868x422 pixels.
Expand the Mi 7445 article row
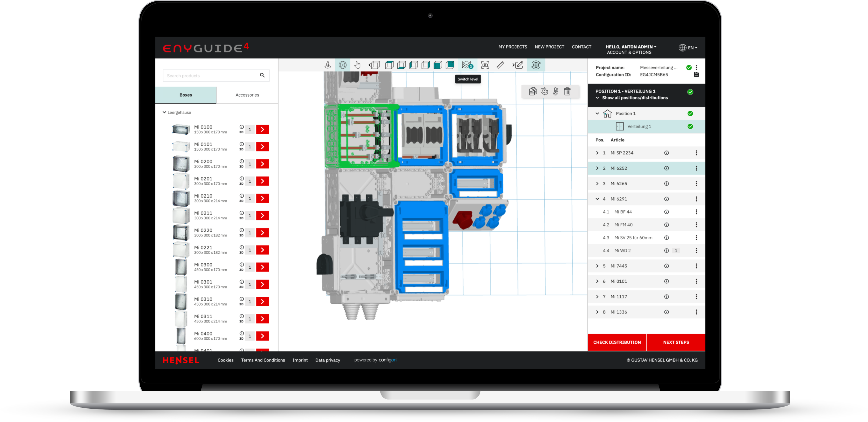coord(597,266)
